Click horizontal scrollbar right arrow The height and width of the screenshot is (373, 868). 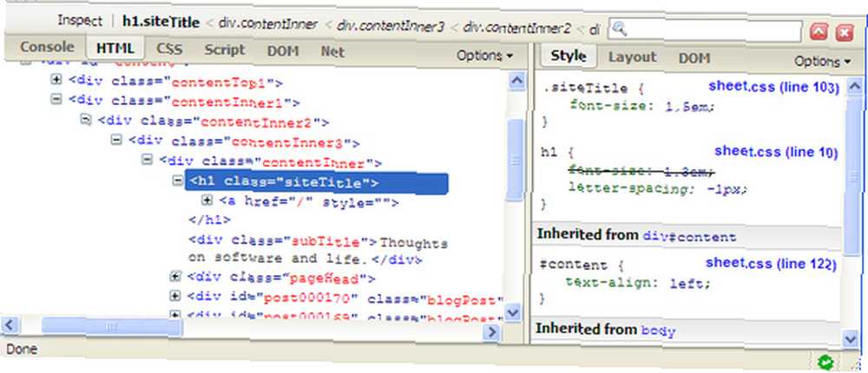[491, 331]
